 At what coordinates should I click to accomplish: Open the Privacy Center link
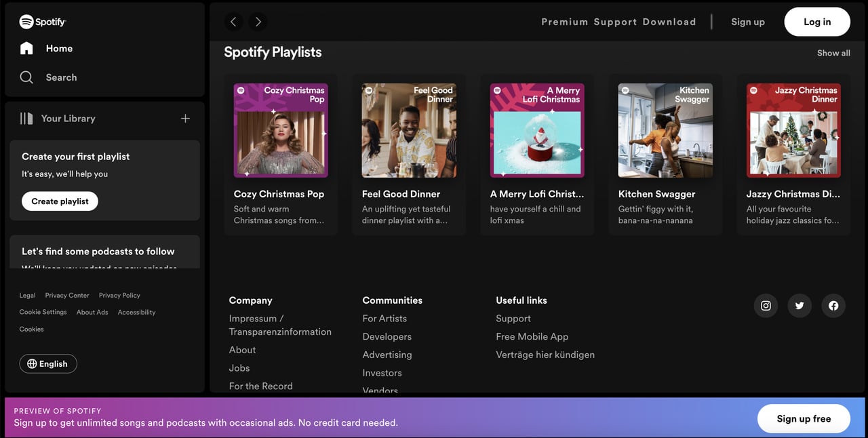(x=67, y=296)
